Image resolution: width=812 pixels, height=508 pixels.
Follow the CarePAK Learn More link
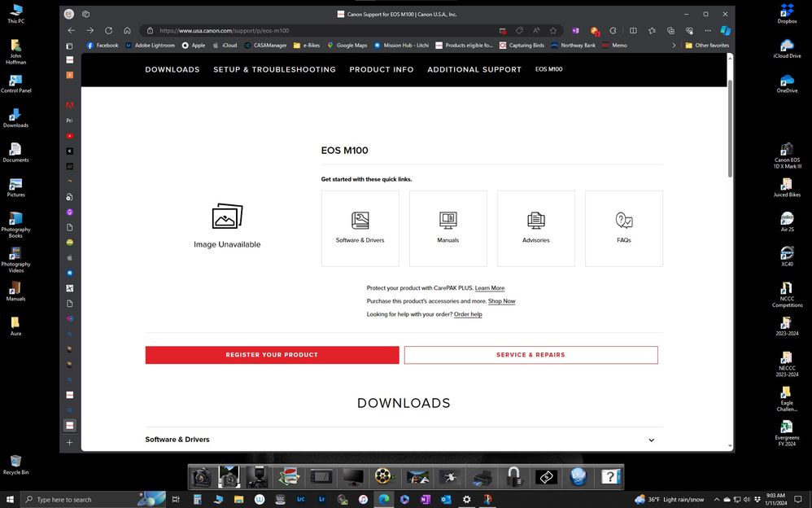point(490,288)
